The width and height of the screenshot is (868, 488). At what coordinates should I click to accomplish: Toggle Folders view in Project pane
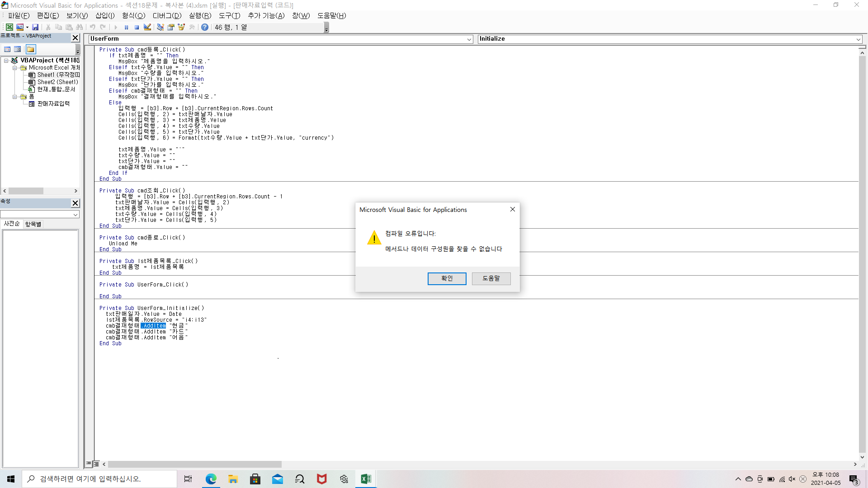[30, 49]
